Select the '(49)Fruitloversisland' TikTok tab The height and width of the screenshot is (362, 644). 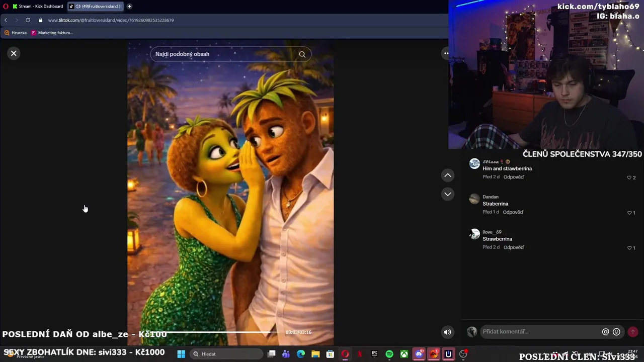click(x=96, y=7)
